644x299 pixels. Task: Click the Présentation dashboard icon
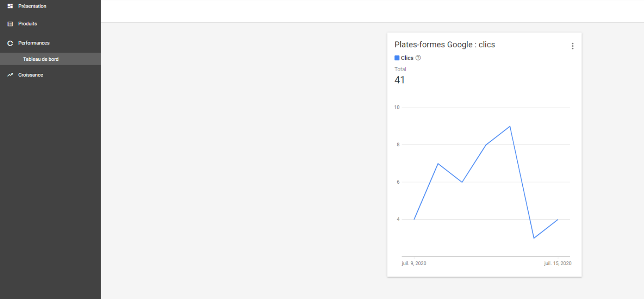[x=10, y=6]
